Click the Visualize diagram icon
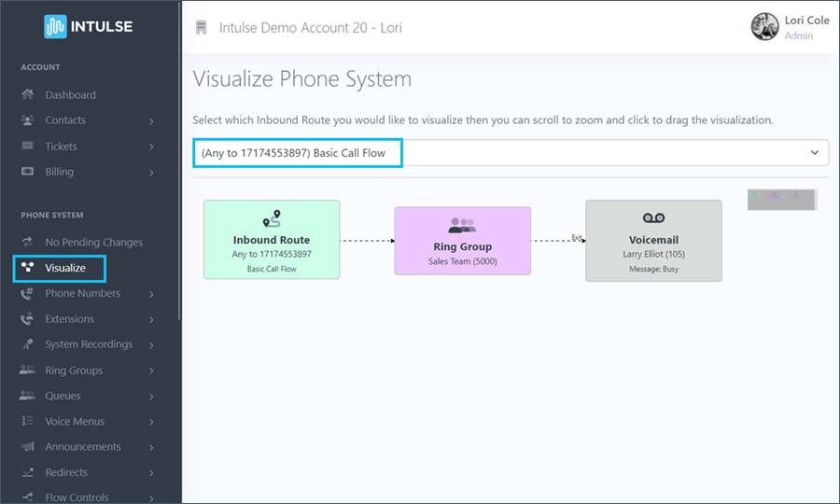The width and height of the screenshot is (840, 504). [27, 267]
